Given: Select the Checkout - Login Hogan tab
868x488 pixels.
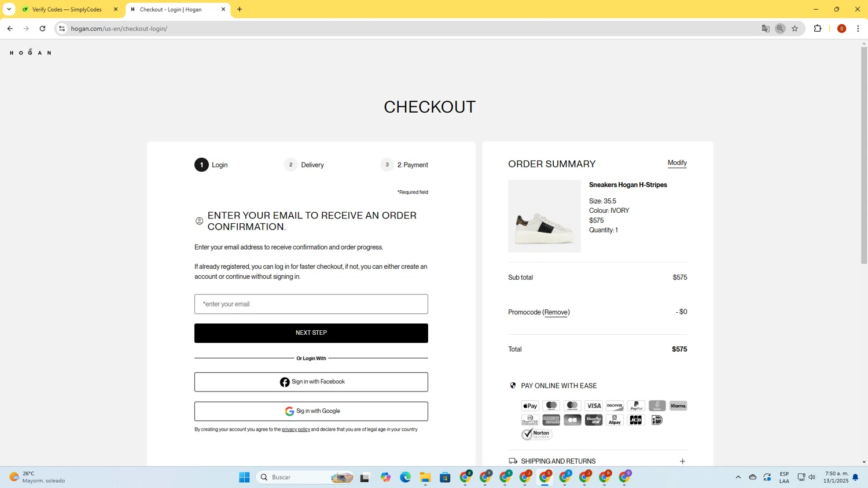Looking at the screenshot, I should point(177,9).
